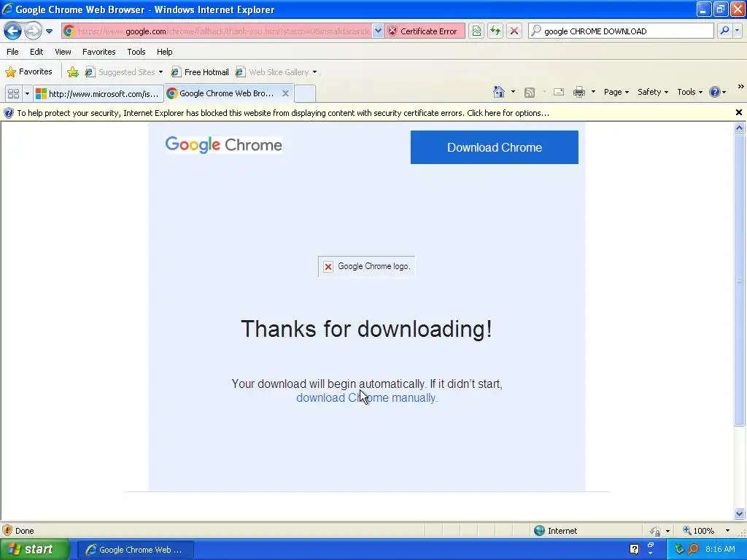This screenshot has width=747, height=560.
Task: Open the Page command bar menu
Action: coord(616,92)
